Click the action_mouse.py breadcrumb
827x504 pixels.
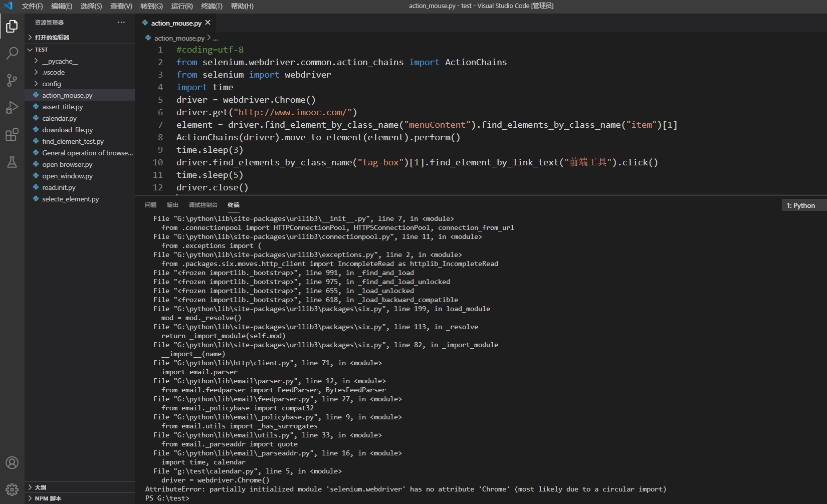tap(179, 38)
